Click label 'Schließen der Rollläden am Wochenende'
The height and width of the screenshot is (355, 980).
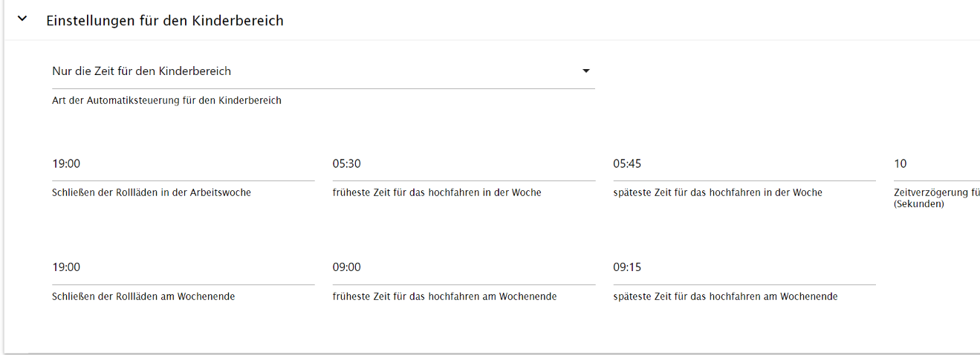click(143, 296)
